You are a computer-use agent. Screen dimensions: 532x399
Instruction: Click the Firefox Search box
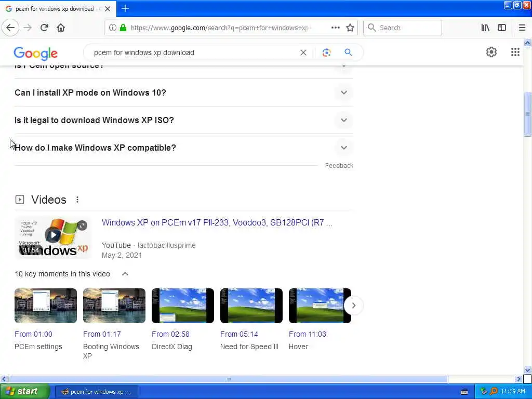403,28
